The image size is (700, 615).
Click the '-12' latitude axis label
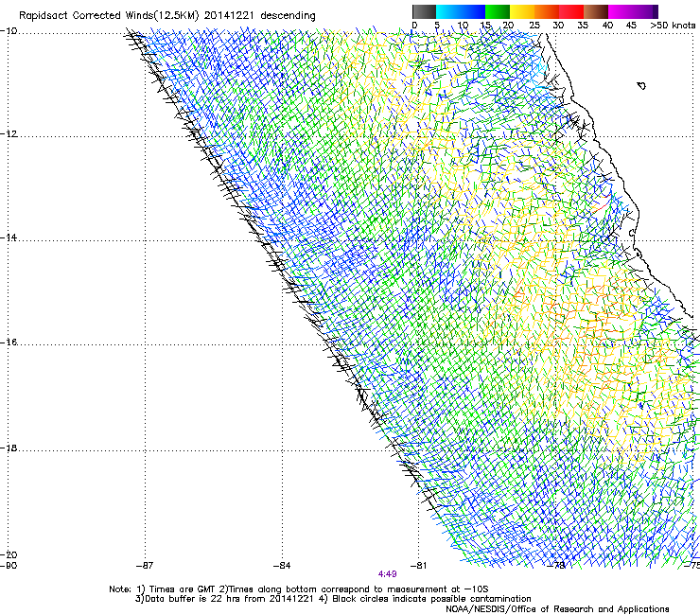[9, 134]
